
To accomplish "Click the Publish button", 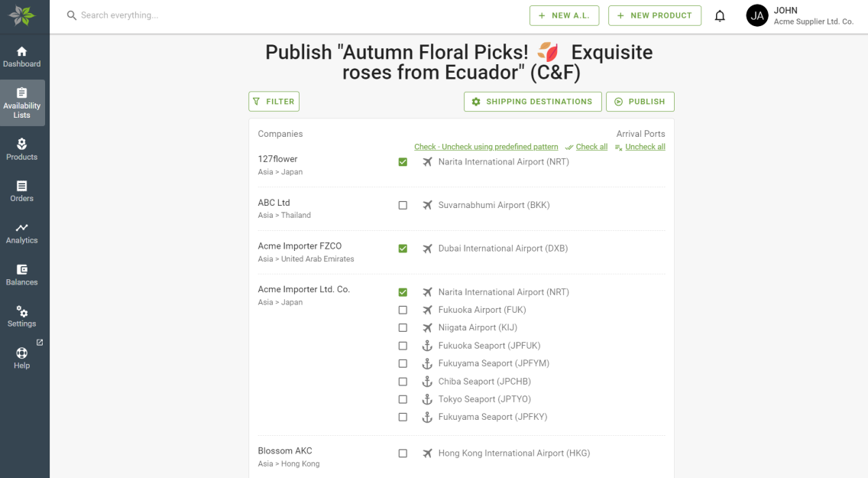I will tap(640, 102).
